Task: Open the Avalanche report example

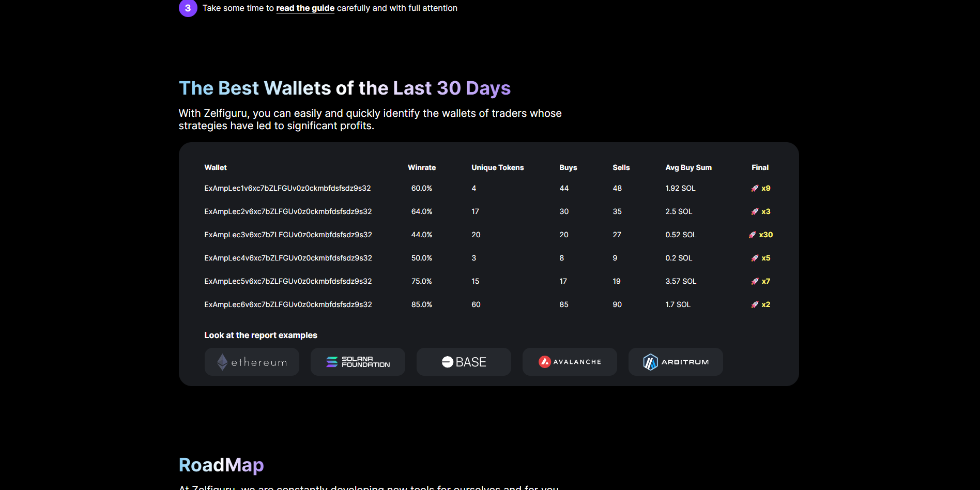Action: 570,362
